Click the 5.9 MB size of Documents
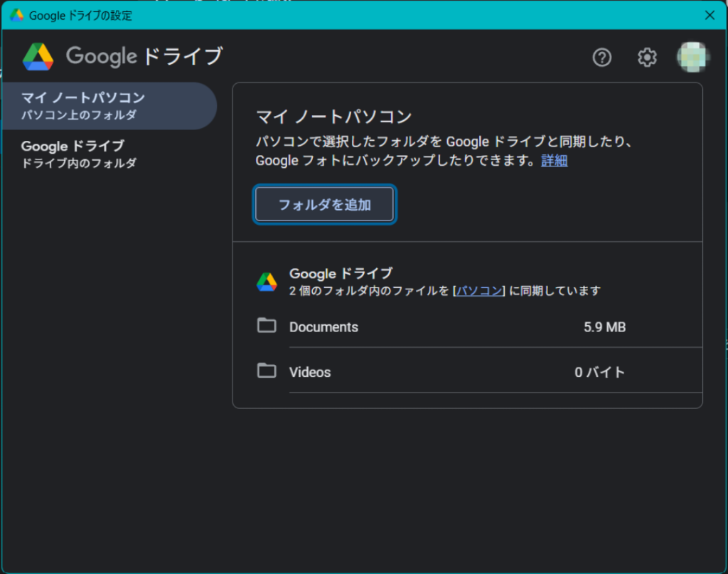The width and height of the screenshot is (728, 574). click(x=604, y=327)
